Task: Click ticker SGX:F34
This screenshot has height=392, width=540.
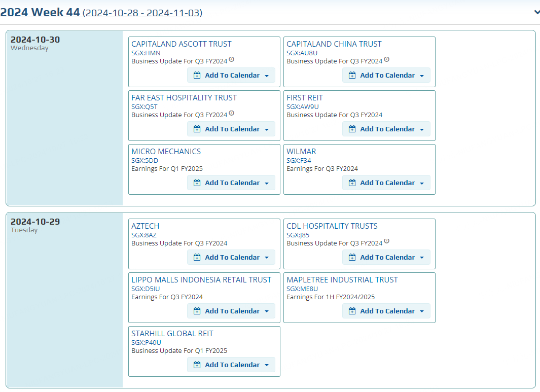Action: [299, 161]
